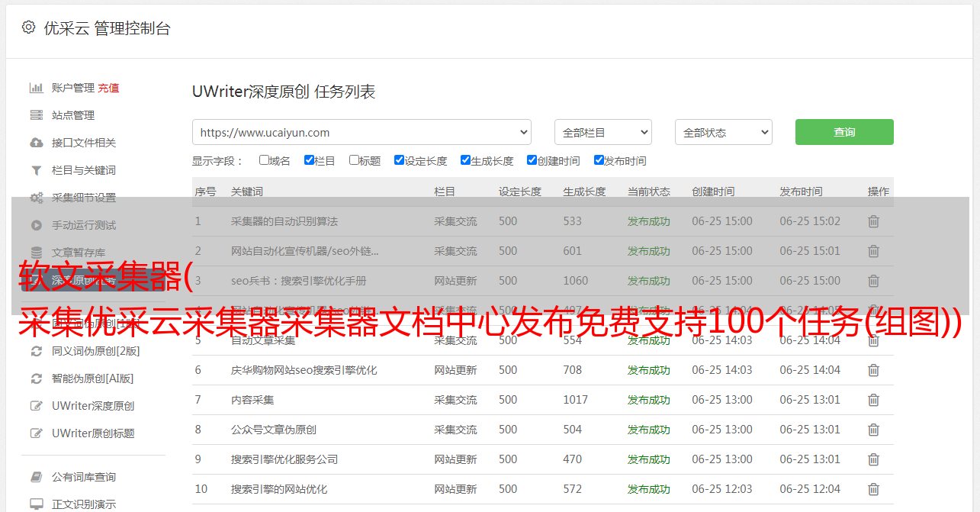
Task: Click the play icon for 手动运行测试
Action: pos(36,225)
